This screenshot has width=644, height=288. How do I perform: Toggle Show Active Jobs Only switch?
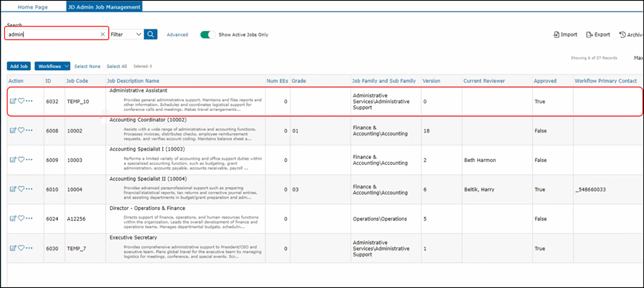(208, 34)
